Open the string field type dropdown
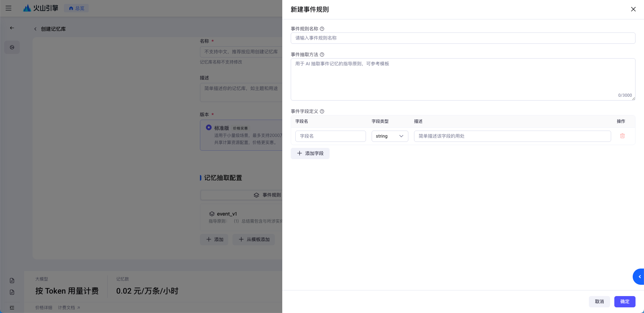This screenshot has width=644, height=313. click(x=390, y=136)
